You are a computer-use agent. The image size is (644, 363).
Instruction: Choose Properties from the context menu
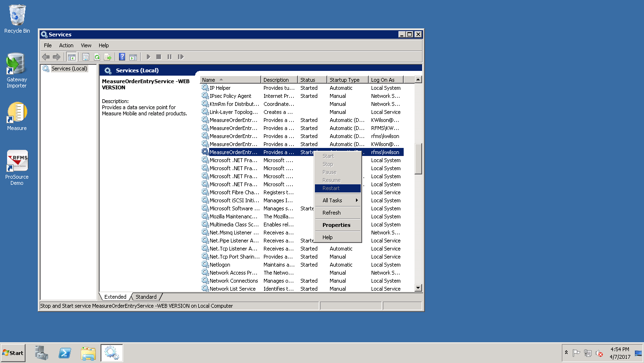(338, 225)
